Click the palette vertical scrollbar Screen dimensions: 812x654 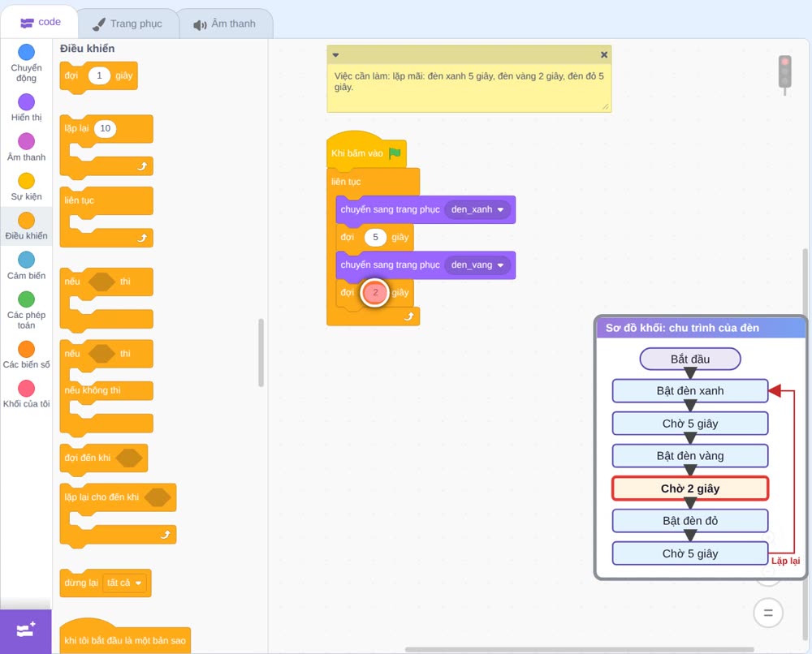click(261, 353)
